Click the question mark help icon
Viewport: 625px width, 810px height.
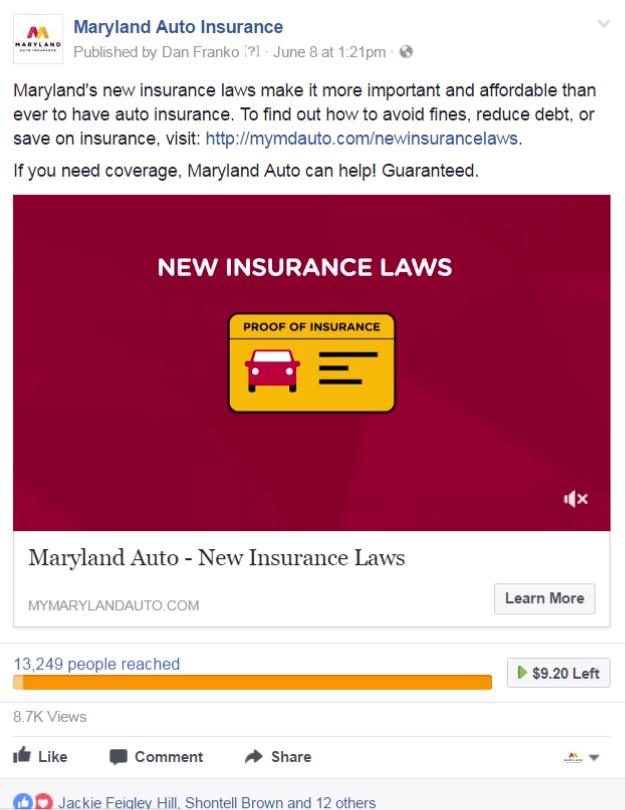pos(252,51)
